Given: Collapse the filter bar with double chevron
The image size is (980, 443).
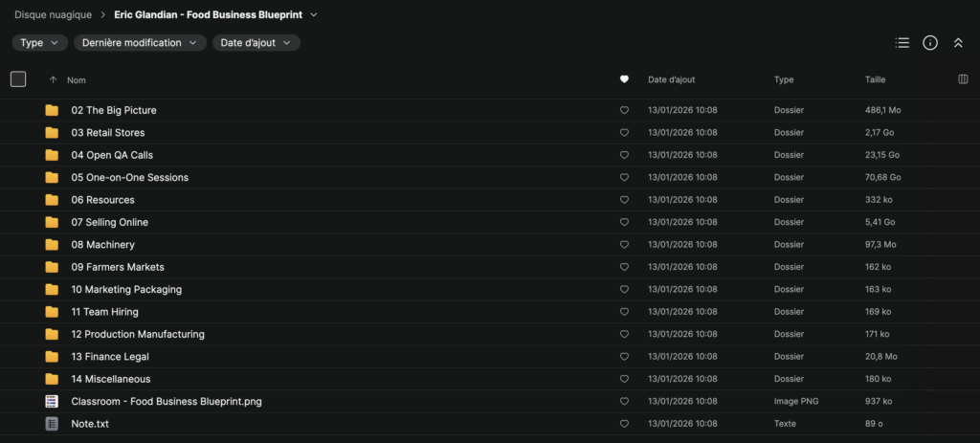Looking at the screenshot, I should coord(958,43).
